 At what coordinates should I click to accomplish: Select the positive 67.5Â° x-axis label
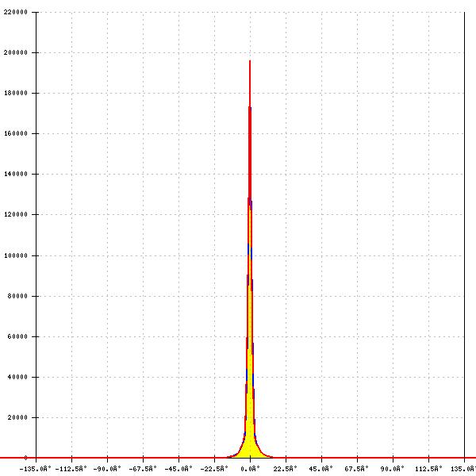pos(357,469)
